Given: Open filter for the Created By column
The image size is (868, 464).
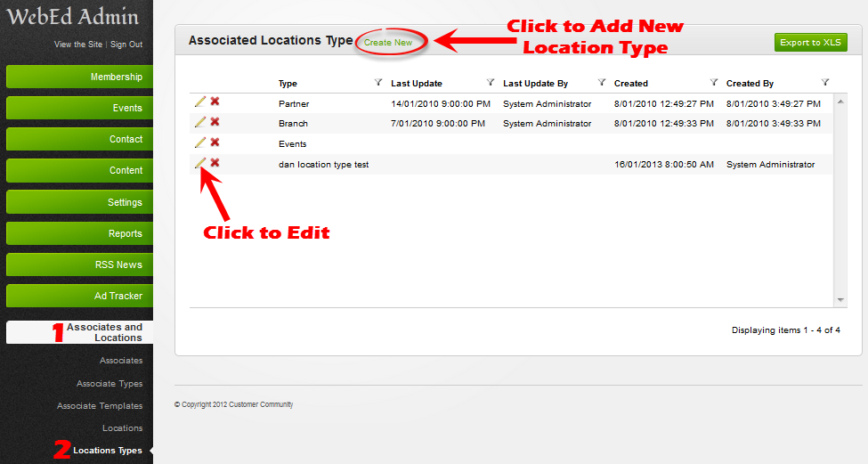Looking at the screenshot, I should pyautogui.click(x=824, y=83).
